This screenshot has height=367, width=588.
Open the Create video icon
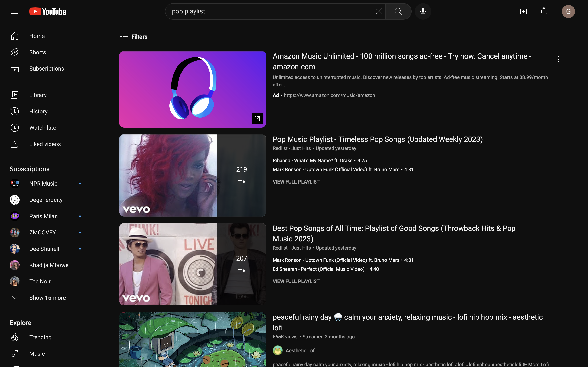coord(524,11)
